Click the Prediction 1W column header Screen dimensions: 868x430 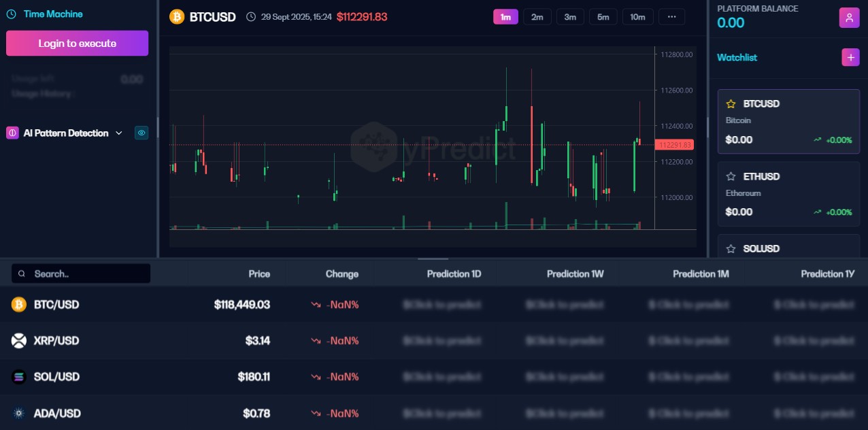click(x=575, y=274)
